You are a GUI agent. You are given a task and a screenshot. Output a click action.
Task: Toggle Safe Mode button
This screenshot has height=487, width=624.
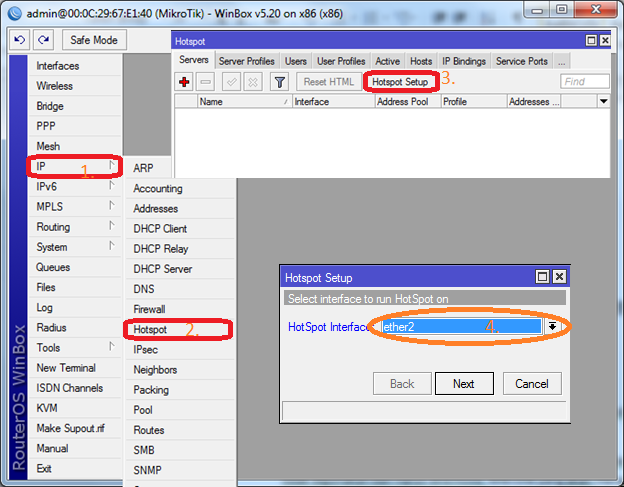94,40
